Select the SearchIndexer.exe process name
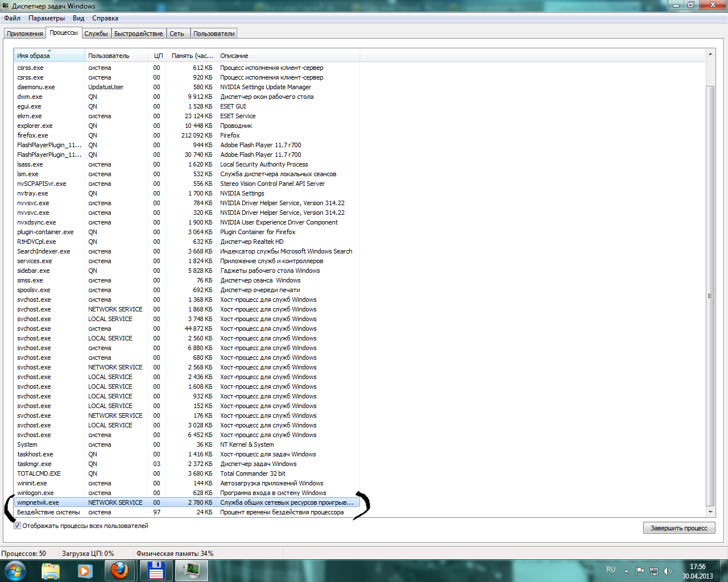Image resolution: width=728 pixels, height=582 pixels. 44,251
